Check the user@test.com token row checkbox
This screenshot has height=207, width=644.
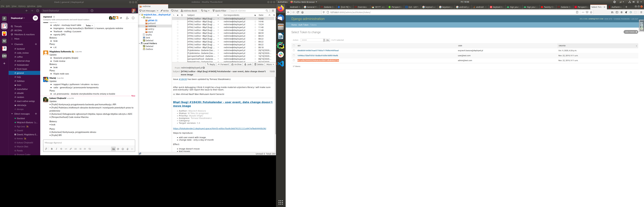point(294,55)
